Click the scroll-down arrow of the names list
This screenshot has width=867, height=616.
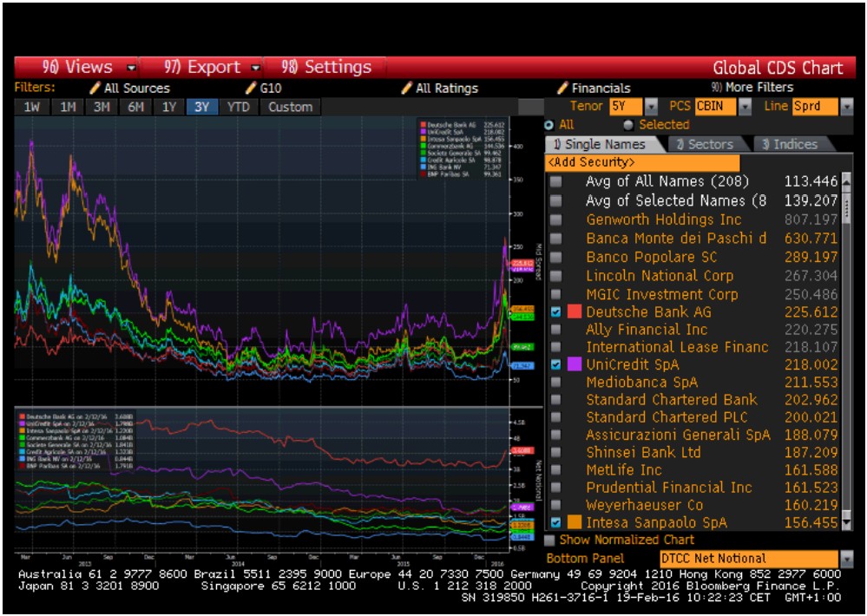(846, 523)
